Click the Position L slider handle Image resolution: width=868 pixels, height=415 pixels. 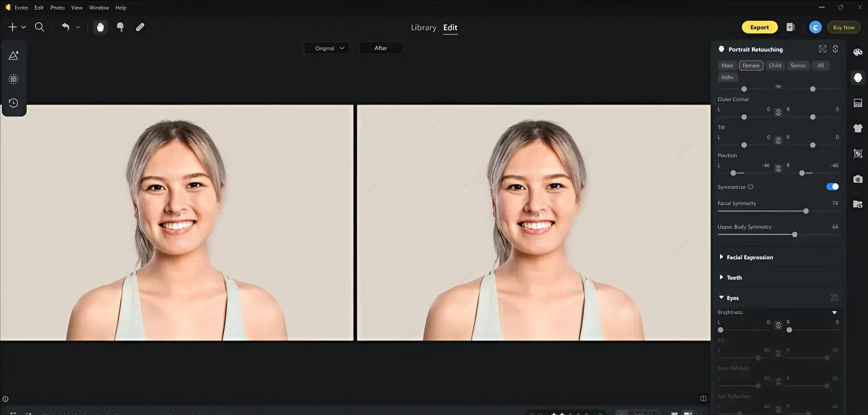coord(733,173)
